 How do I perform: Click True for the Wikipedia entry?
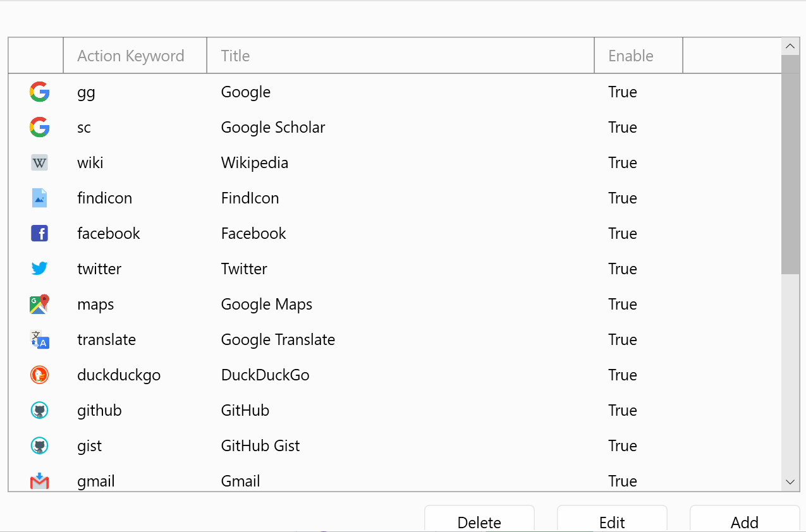pyautogui.click(x=622, y=162)
